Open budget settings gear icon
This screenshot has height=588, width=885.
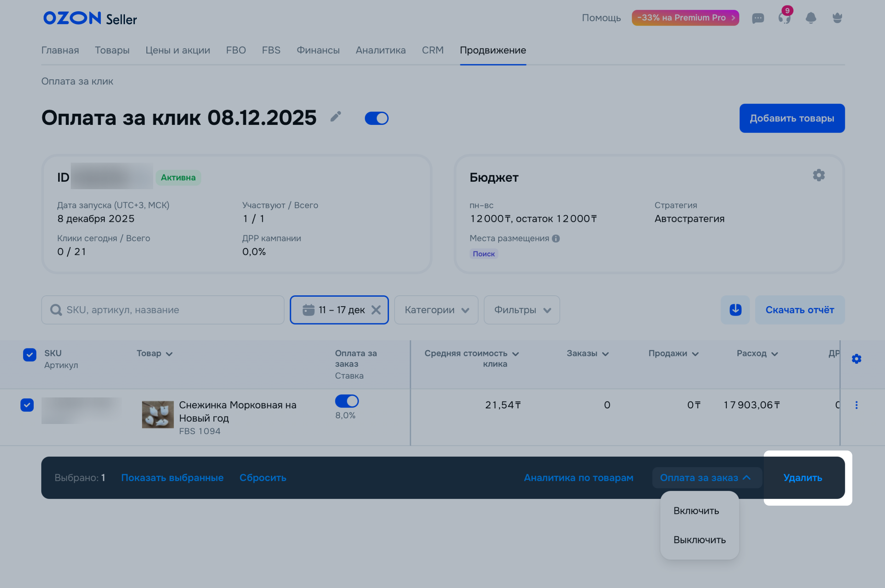coord(819,175)
